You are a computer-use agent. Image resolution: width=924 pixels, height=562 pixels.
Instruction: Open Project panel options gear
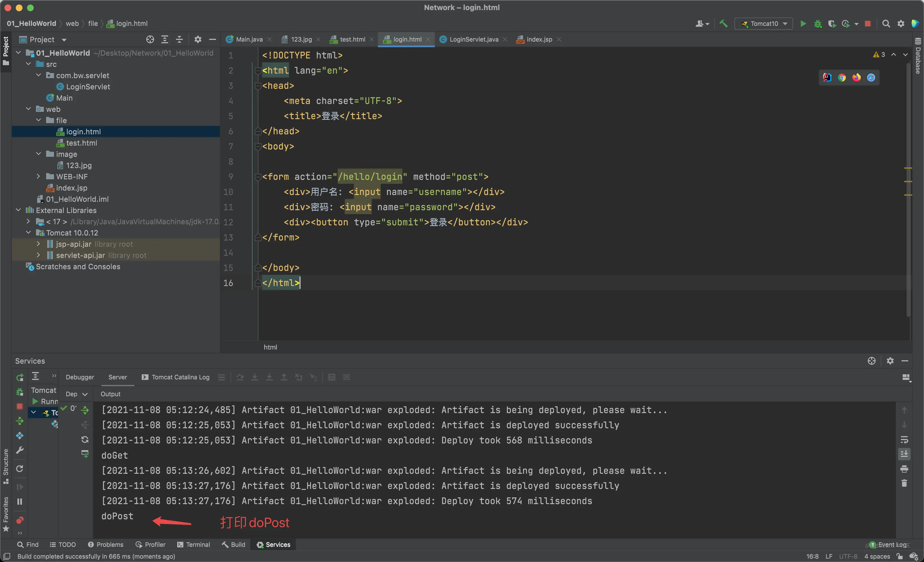point(198,39)
